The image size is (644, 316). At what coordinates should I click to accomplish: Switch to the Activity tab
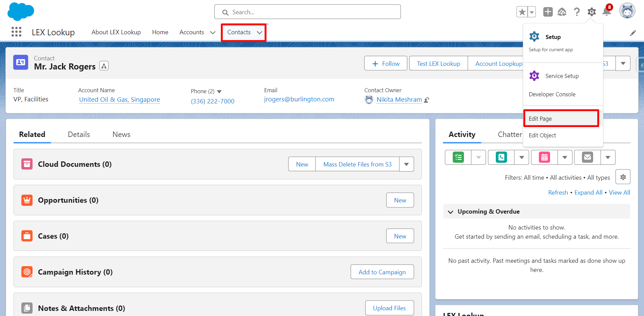(462, 134)
